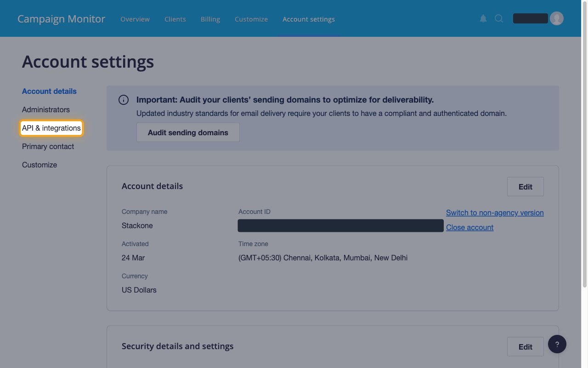The width and height of the screenshot is (588, 368).
Task: Open the Overview tab
Action: 135,19
